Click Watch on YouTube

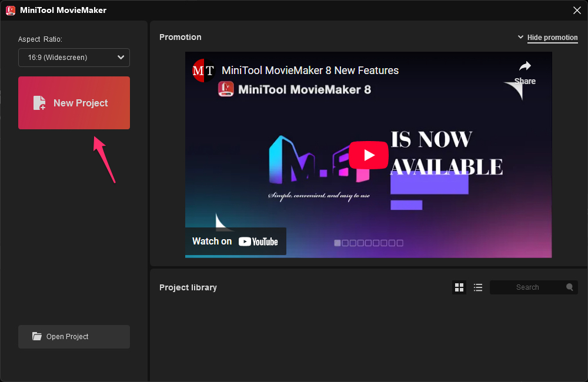coord(235,242)
